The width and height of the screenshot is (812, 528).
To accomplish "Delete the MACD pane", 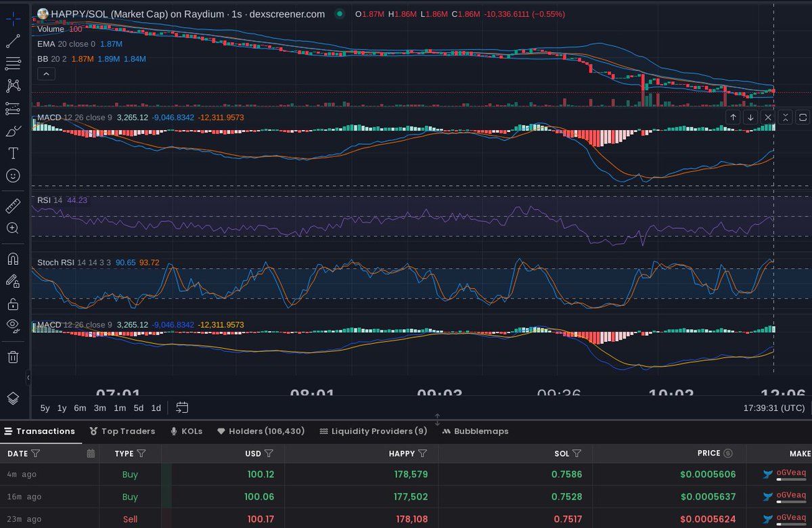I will click(768, 117).
